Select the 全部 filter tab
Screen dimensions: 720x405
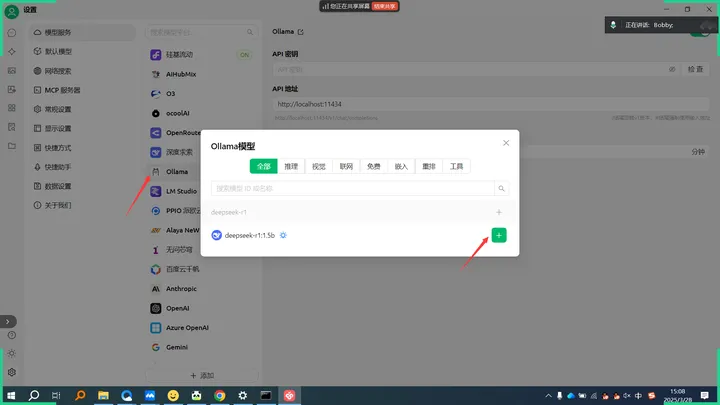[x=264, y=166]
